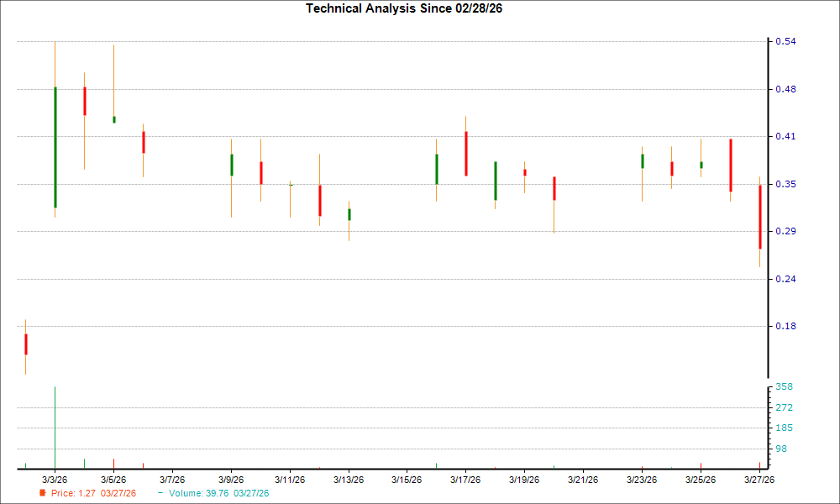Click the 358 volume axis label
The height and width of the screenshot is (504, 840).
pyautogui.click(x=785, y=387)
